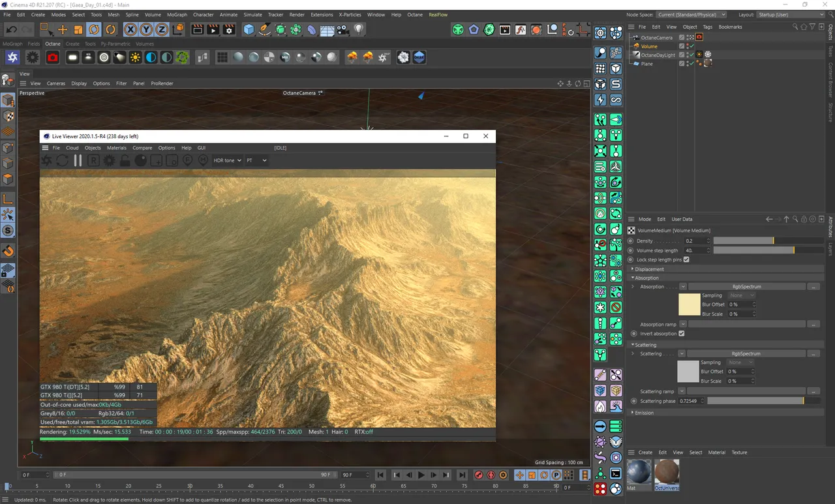Open the Absorption texture dropdown arrow
The width and height of the screenshot is (835, 504).
pyautogui.click(x=683, y=287)
